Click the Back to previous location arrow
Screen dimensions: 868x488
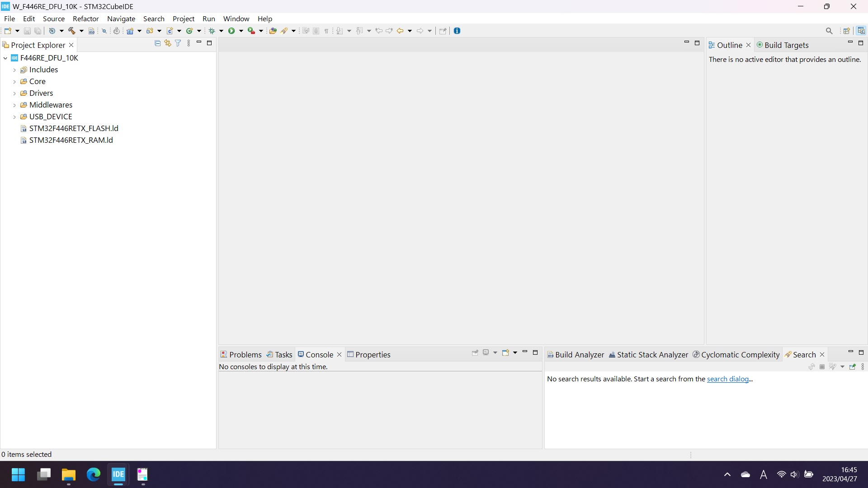(x=400, y=31)
